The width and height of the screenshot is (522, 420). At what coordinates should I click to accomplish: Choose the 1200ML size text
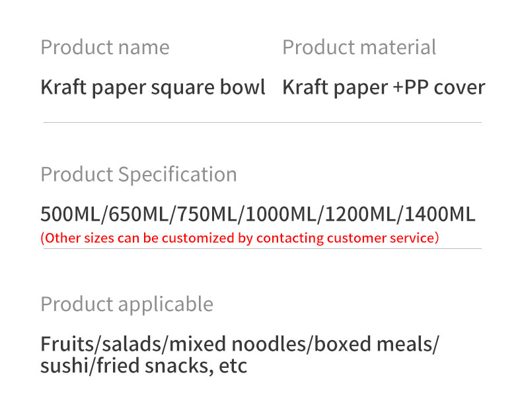click(361, 215)
